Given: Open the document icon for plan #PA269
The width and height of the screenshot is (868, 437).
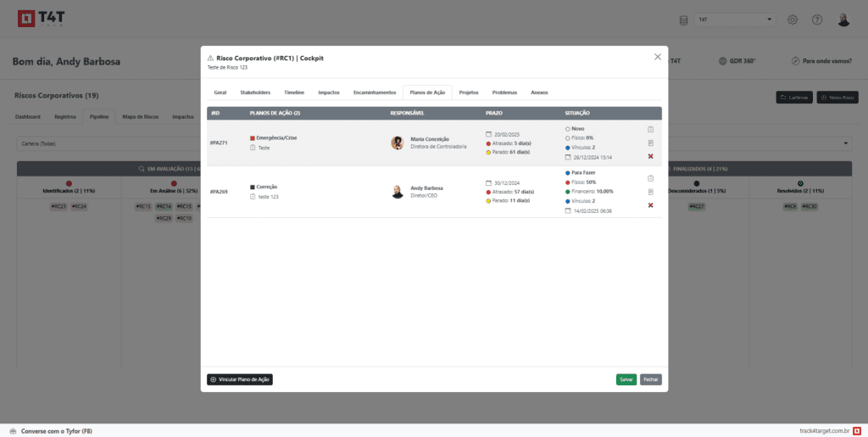Looking at the screenshot, I should (x=650, y=192).
